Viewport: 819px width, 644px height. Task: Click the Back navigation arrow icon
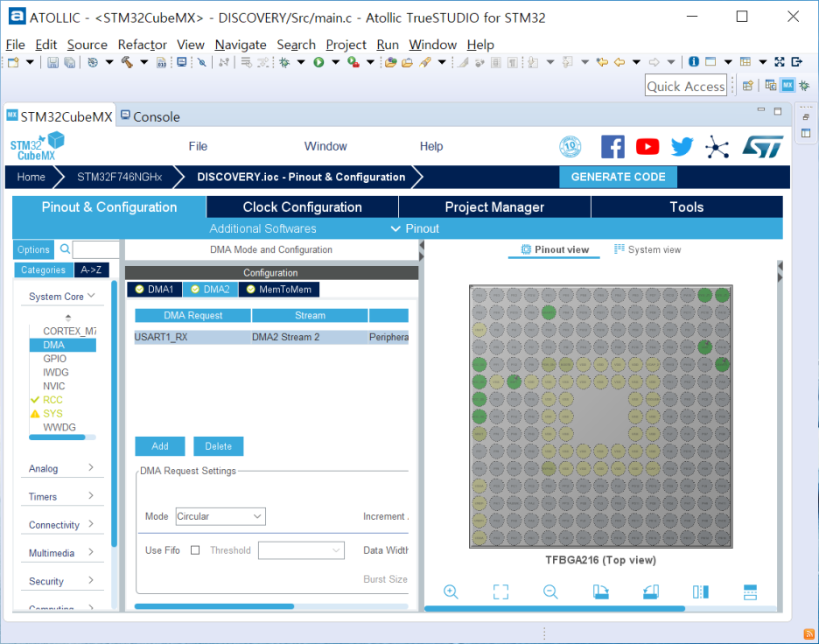619,62
